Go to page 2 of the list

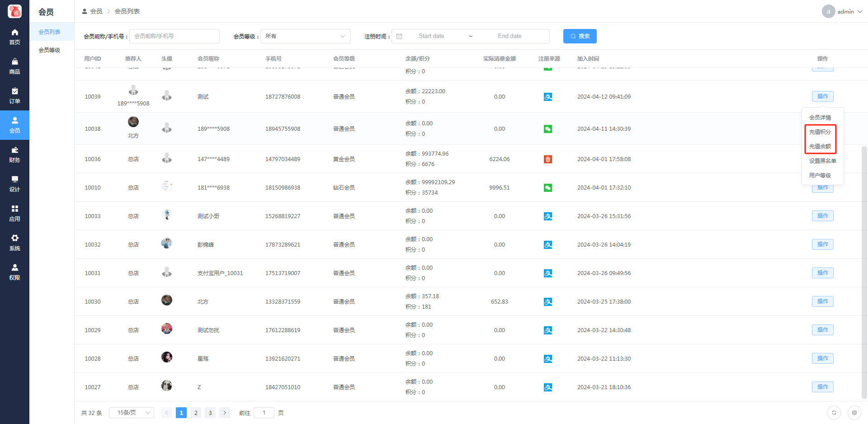point(196,413)
